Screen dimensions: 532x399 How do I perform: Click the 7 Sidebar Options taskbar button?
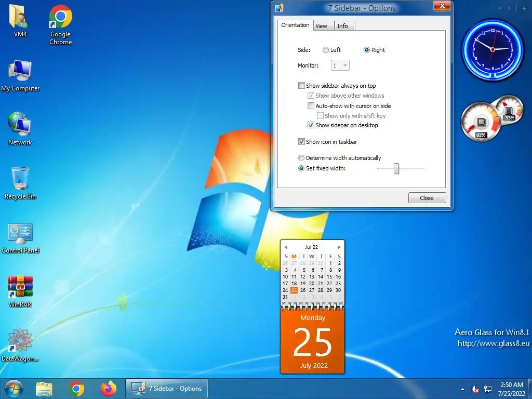(x=167, y=389)
